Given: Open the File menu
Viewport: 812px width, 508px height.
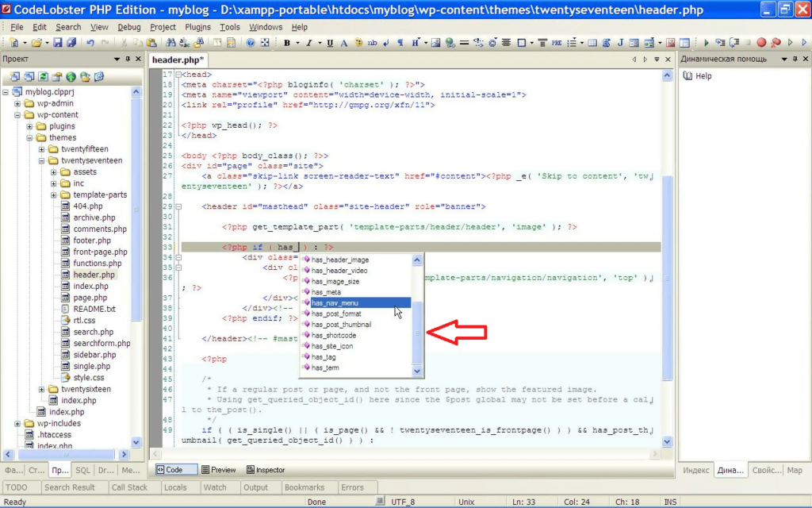Looking at the screenshot, I should (x=17, y=27).
